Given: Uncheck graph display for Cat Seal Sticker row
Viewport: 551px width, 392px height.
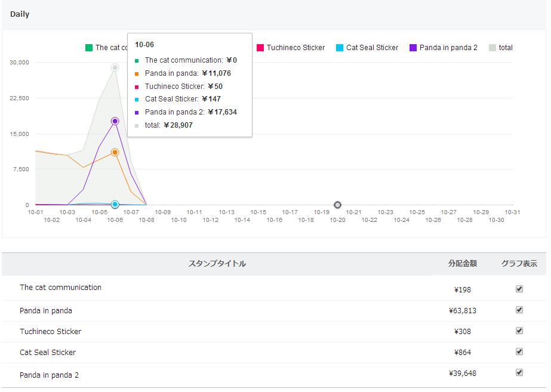Looking at the screenshot, I should pyautogui.click(x=519, y=351).
